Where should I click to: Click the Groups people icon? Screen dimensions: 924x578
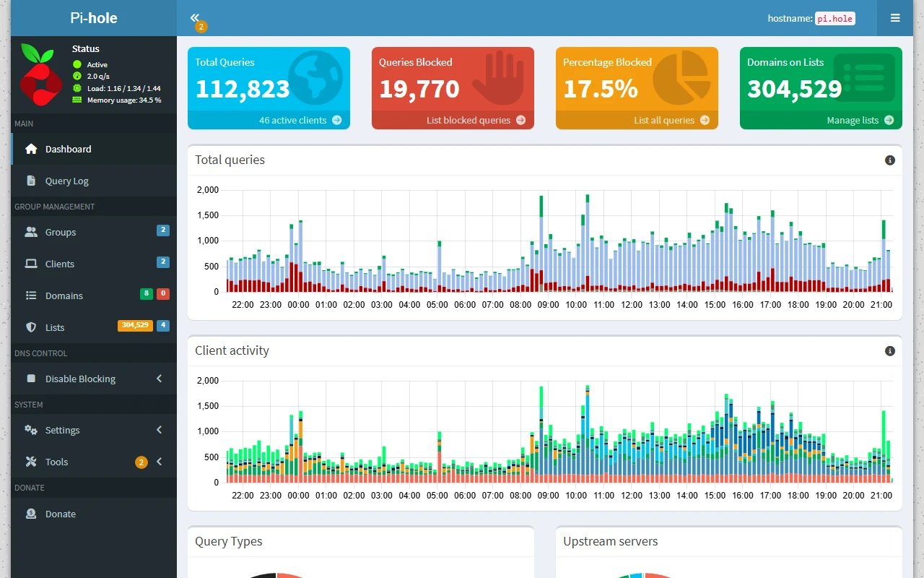pyautogui.click(x=31, y=232)
